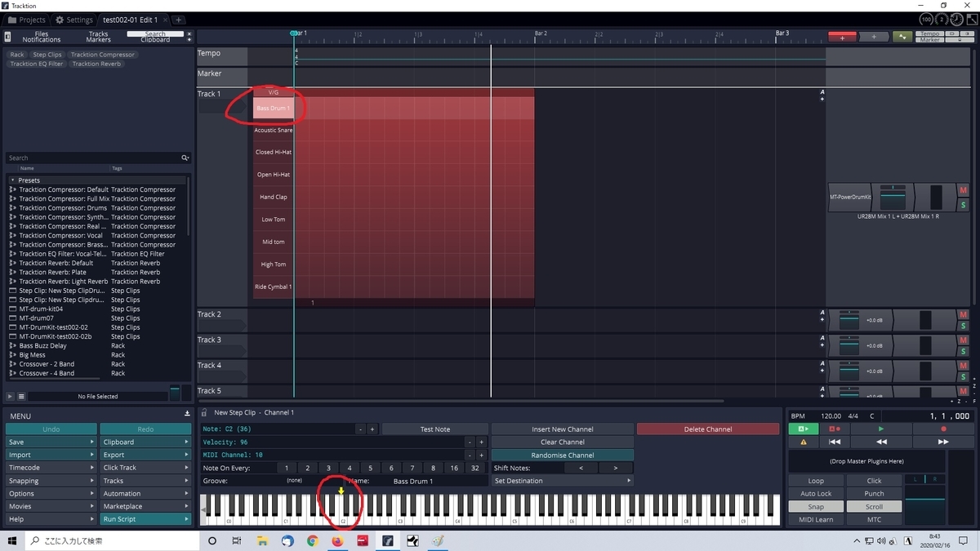The height and width of the screenshot is (551, 980).
Task: Click the Randomise Channel button
Action: click(x=563, y=455)
